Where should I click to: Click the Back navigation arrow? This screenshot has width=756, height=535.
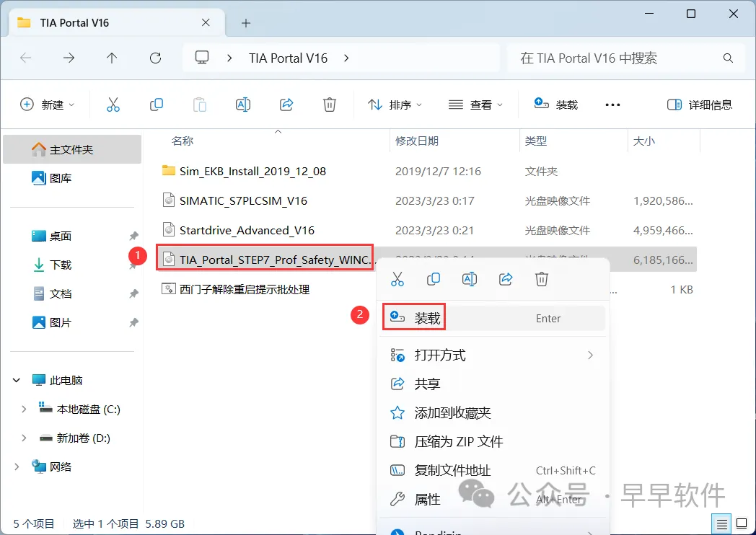tap(25, 58)
